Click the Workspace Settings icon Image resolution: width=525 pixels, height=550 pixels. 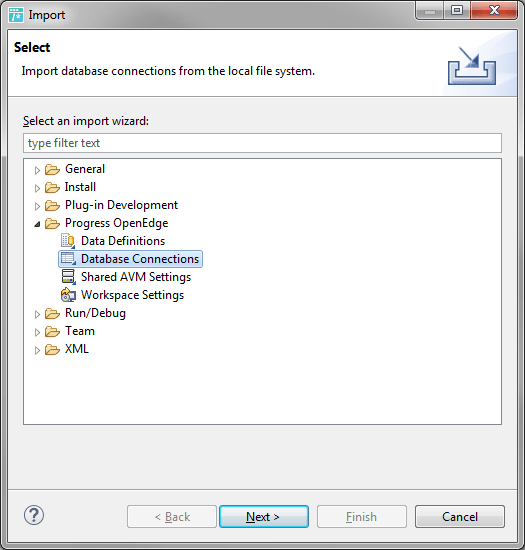tap(68, 295)
